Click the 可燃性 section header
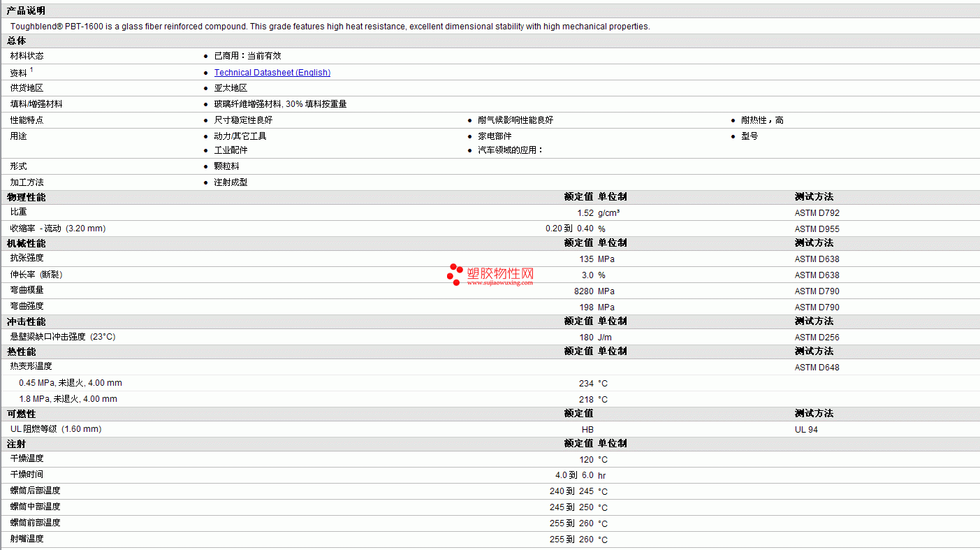This screenshot has height=550, width=980. (21, 414)
